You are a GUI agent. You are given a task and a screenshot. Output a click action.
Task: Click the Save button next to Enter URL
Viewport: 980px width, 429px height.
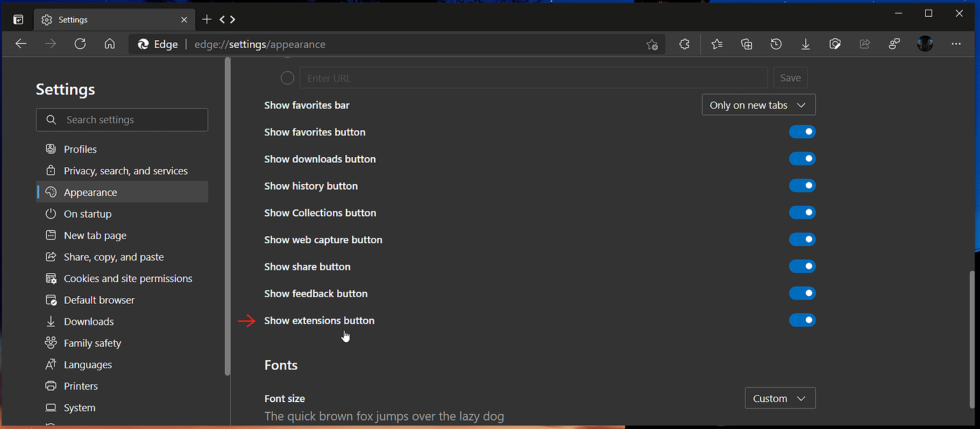[x=790, y=77]
